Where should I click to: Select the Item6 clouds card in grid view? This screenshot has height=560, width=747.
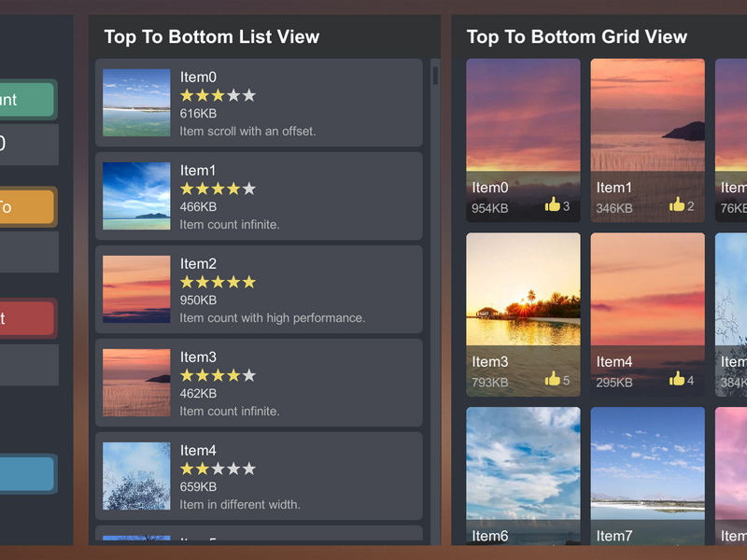tap(523, 476)
